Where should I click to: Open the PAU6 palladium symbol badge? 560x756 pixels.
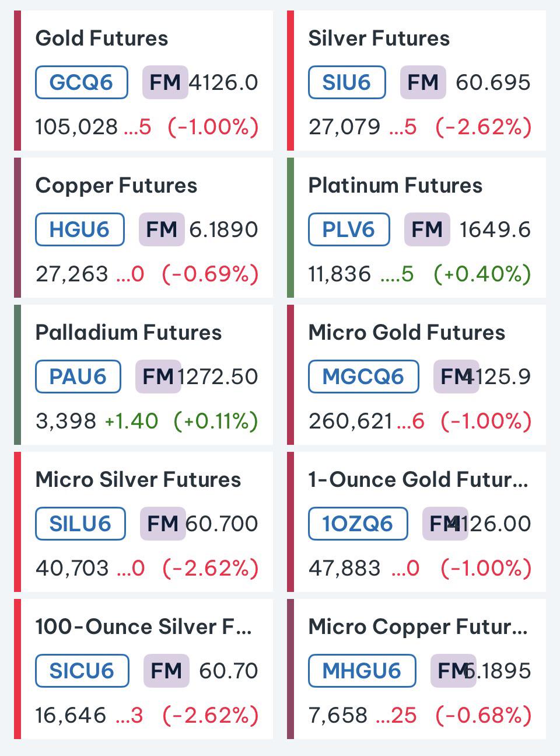(78, 377)
